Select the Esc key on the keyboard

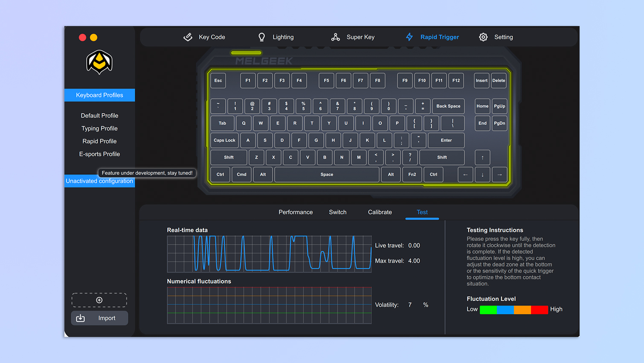point(218,81)
